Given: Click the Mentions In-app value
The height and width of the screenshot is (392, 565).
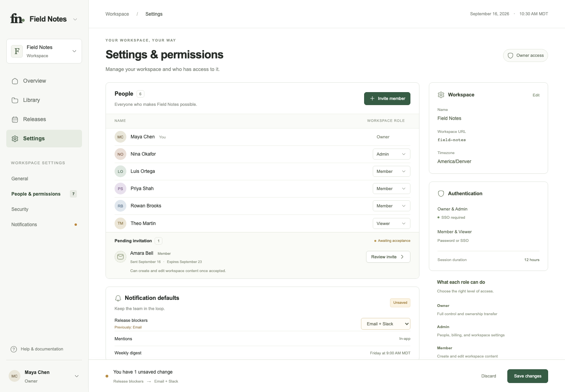Looking at the screenshot, I should tap(405, 339).
